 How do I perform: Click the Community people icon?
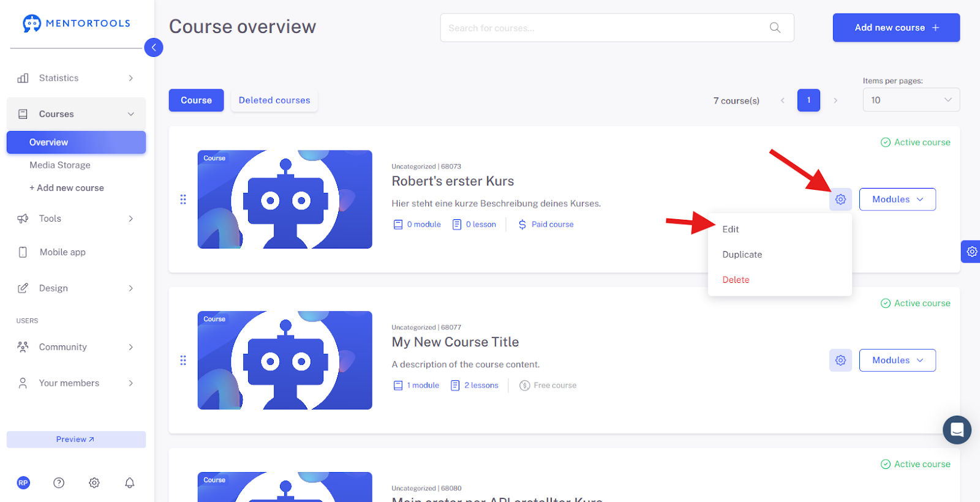tap(23, 347)
